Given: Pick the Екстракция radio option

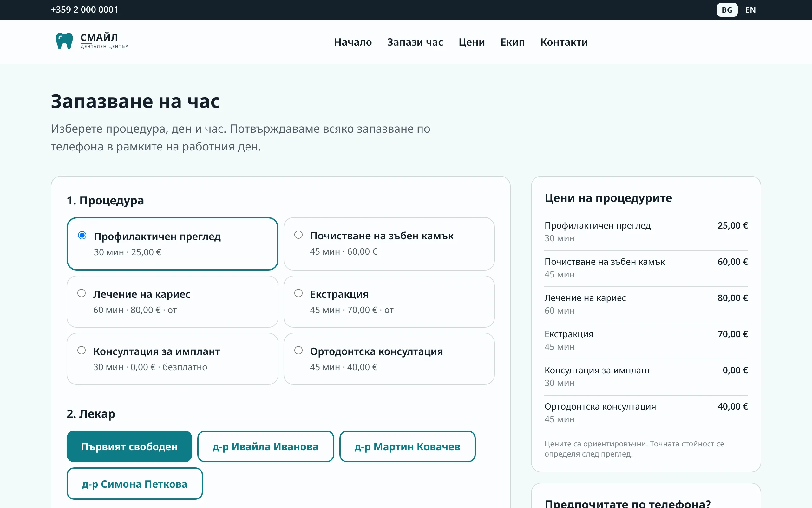Looking at the screenshot, I should pyautogui.click(x=298, y=293).
